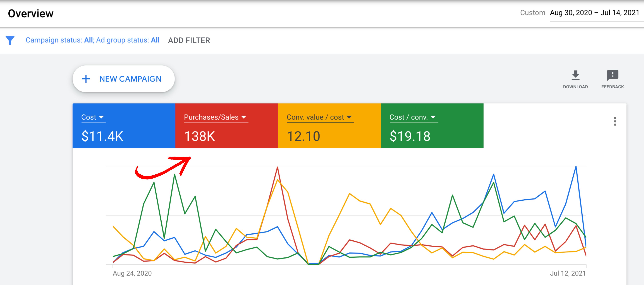Viewport: 644px width, 285px height.
Task: Expand the Purchases/Sales metric dropdown arrow
Action: coord(244,117)
